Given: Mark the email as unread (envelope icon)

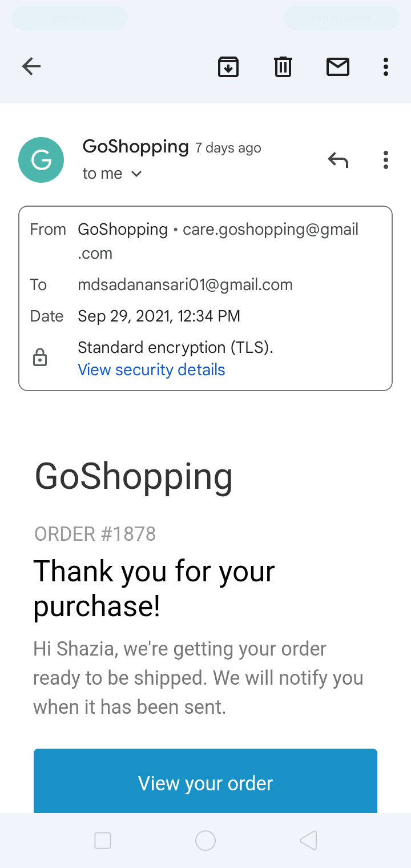Looking at the screenshot, I should (x=338, y=67).
